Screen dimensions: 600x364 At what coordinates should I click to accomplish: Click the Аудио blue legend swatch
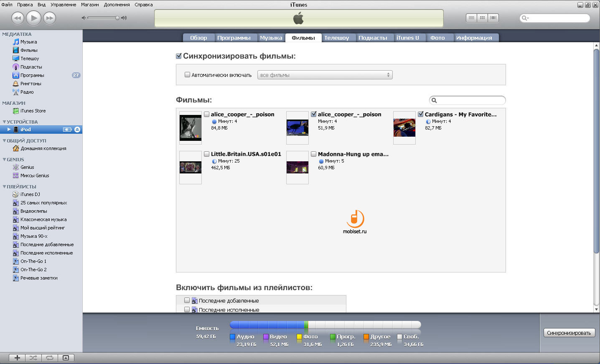tap(232, 336)
